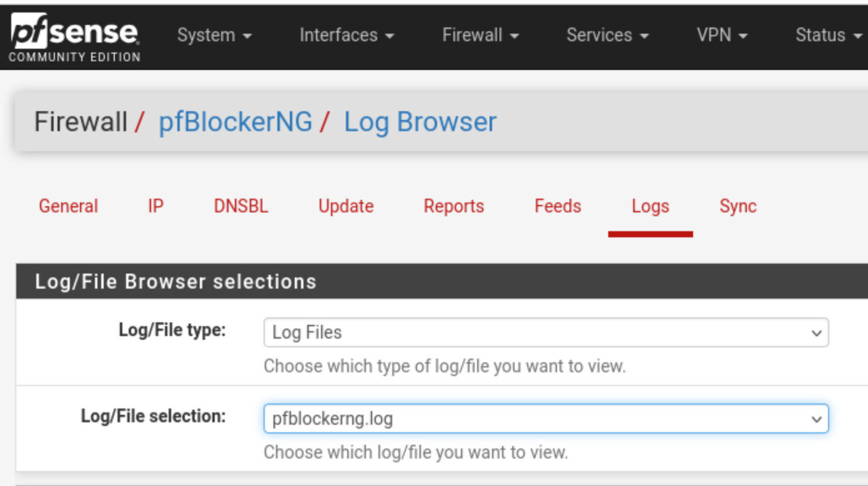This screenshot has width=868, height=486.
Task: Open the Log/File selection dropdown showing pfblockerng.log
Action: [x=546, y=419]
